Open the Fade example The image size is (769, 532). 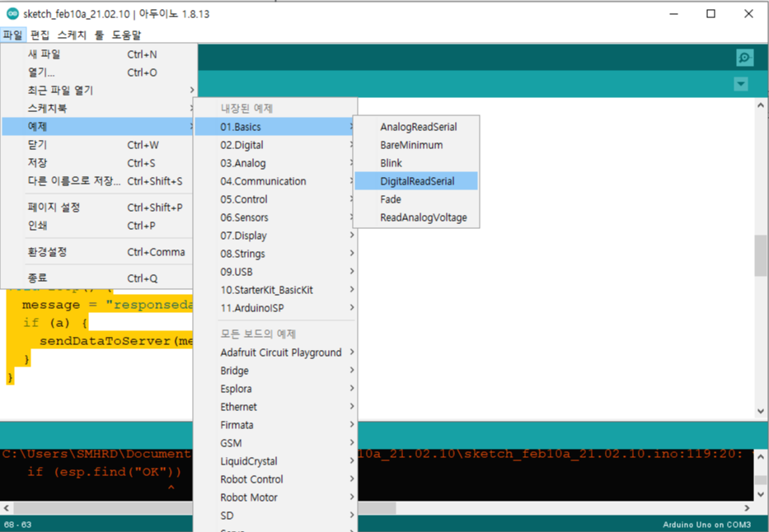click(x=416, y=199)
